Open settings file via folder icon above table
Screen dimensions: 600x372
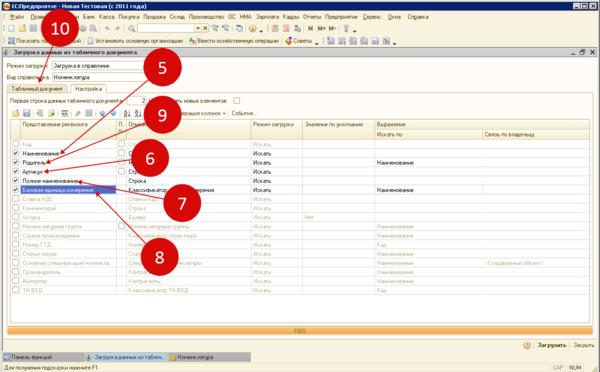point(16,113)
